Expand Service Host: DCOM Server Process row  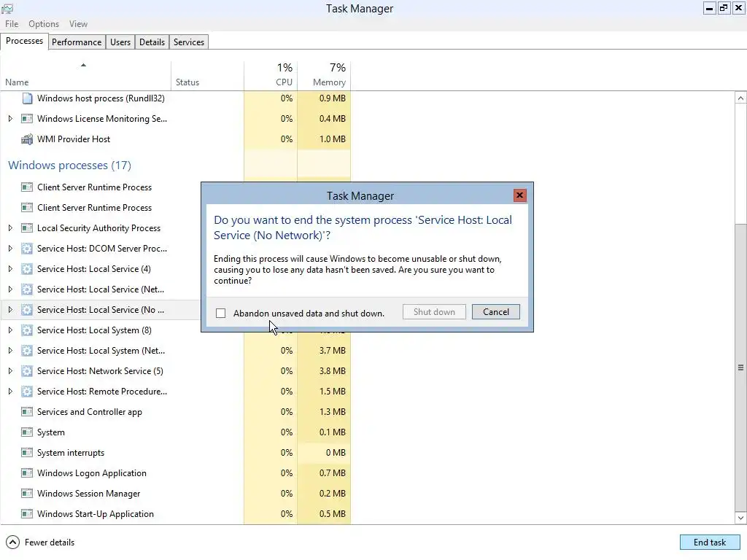coord(10,249)
